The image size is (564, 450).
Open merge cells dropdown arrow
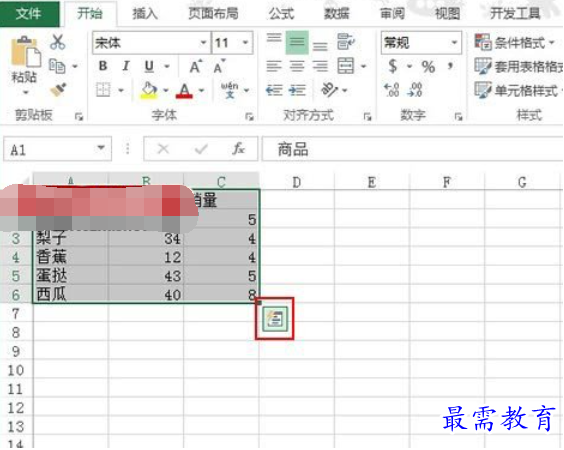(x=364, y=66)
